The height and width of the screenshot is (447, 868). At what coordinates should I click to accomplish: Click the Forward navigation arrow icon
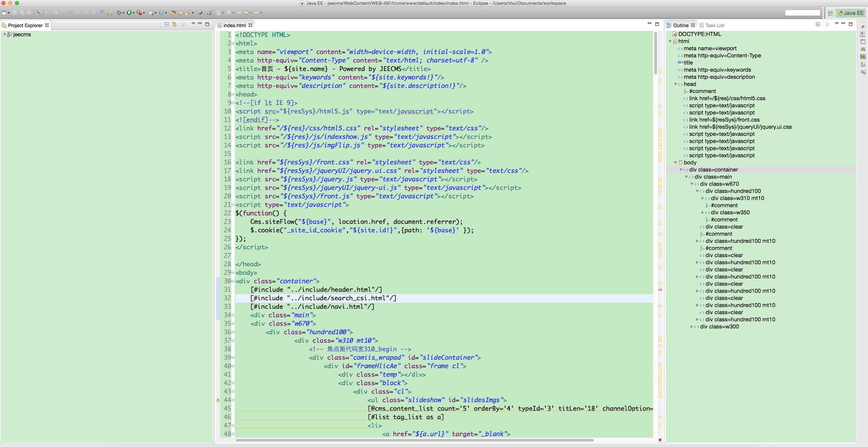click(x=256, y=13)
